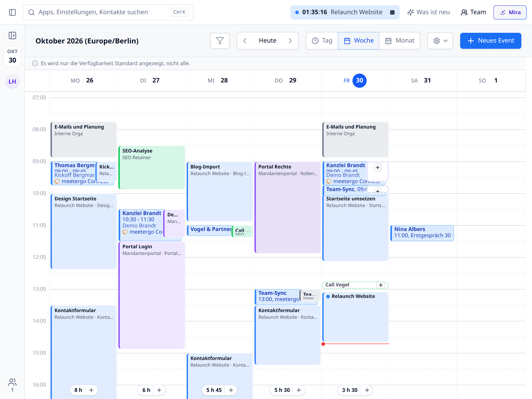
Task: Open the Mira assistant
Action: (x=510, y=12)
